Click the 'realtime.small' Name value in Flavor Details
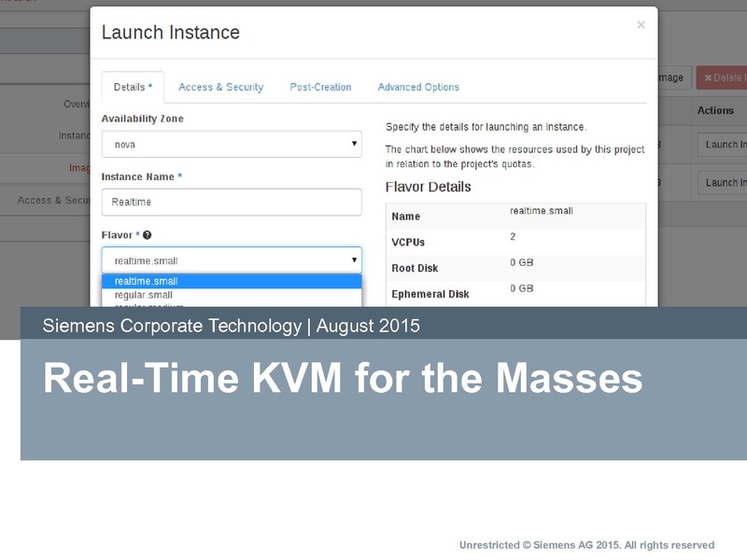 pyautogui.click(x=542, y=211)
